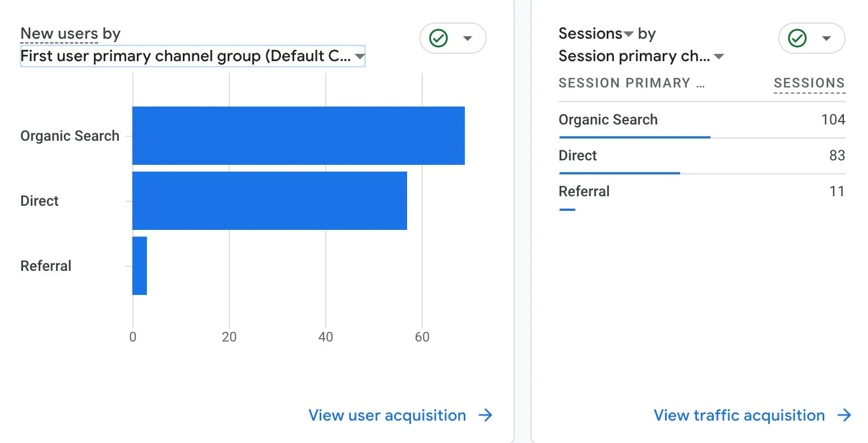Click the New users metric label
This screenshot has width=868, height=443.
[59, 34]
